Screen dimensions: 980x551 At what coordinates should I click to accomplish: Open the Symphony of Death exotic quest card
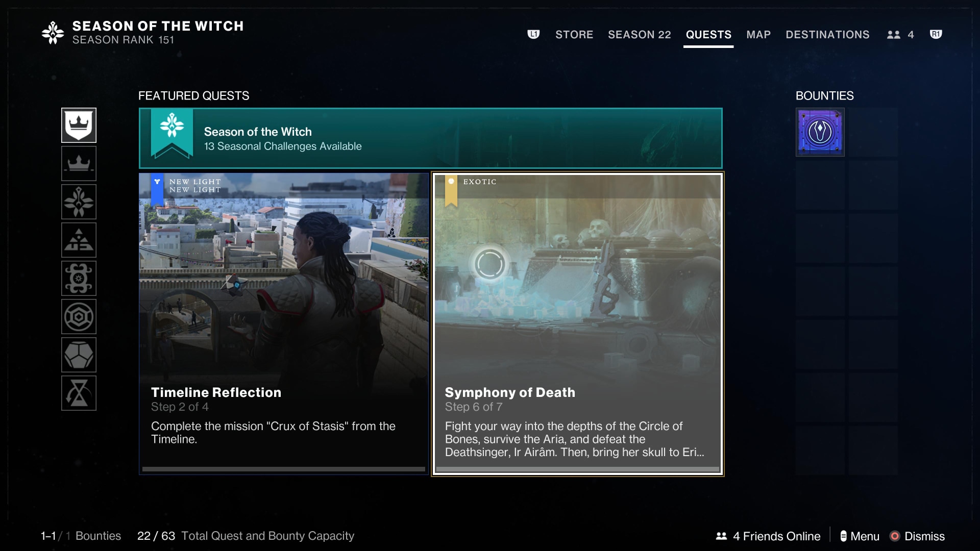[578, 324]
